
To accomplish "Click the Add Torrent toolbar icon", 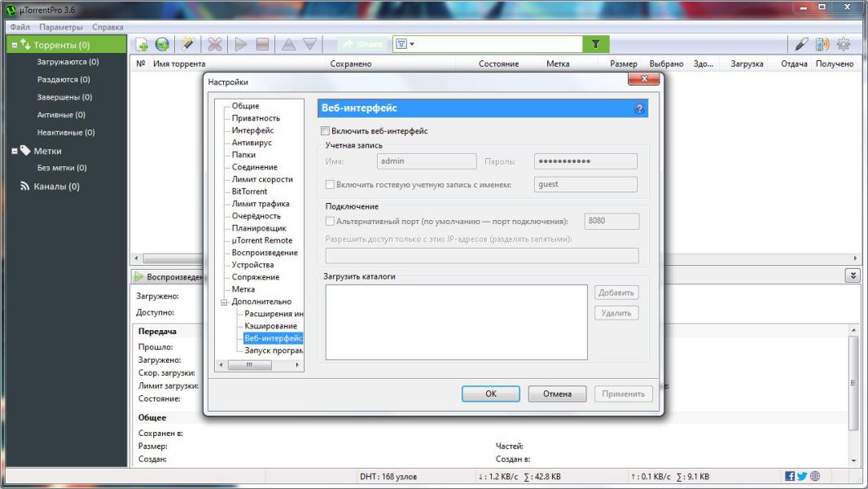I will [x=142, y=45].
